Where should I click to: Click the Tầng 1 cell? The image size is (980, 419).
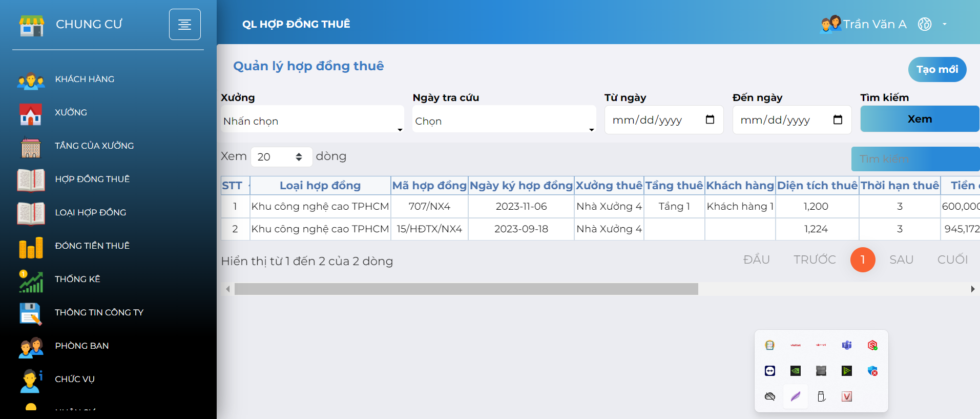(674, 207)
